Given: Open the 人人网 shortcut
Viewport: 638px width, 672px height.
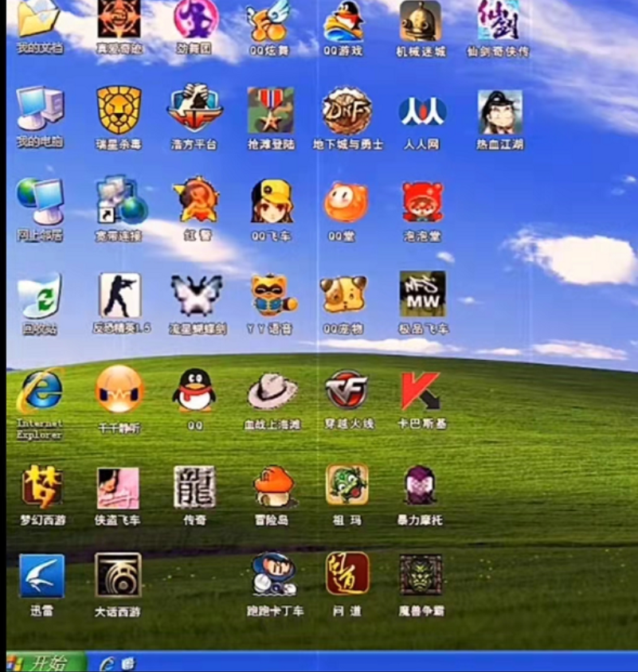Looking at the screenshot, I should (x=422, y=111).
